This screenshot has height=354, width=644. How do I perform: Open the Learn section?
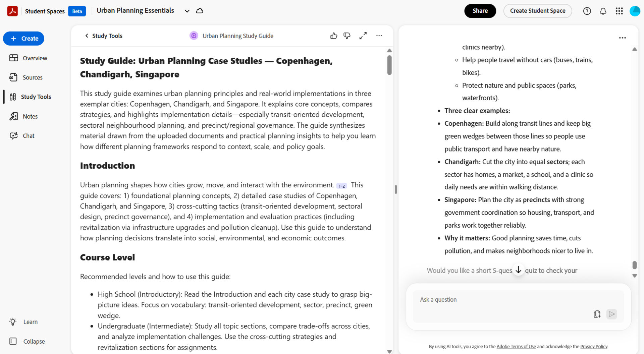pos(30,321)
